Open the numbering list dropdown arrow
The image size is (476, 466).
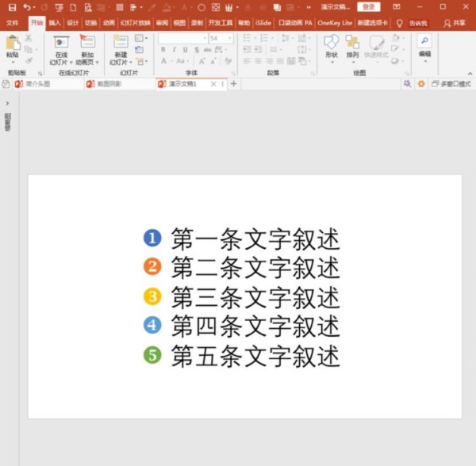(272, 38)
